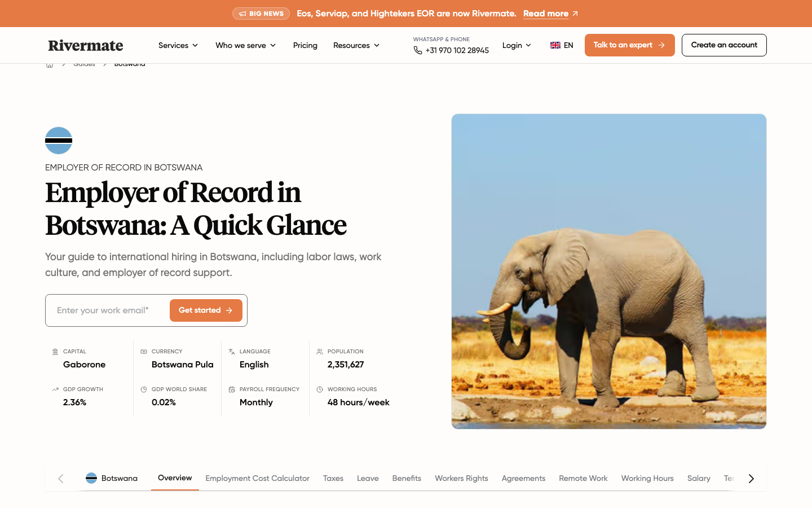Image resolution: width=812 pixels, height=508 pixels.
Task: Follow the Read more announcement link
Action: pyautogui.click(x=546, y=14)
